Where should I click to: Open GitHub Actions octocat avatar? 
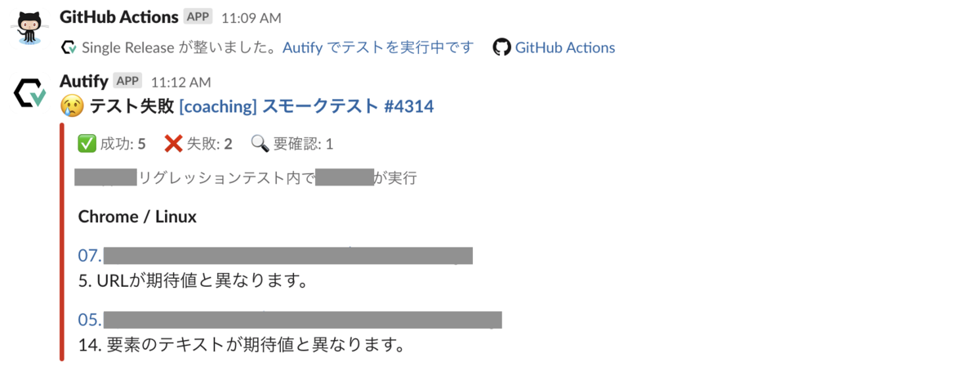click(29, 30)
